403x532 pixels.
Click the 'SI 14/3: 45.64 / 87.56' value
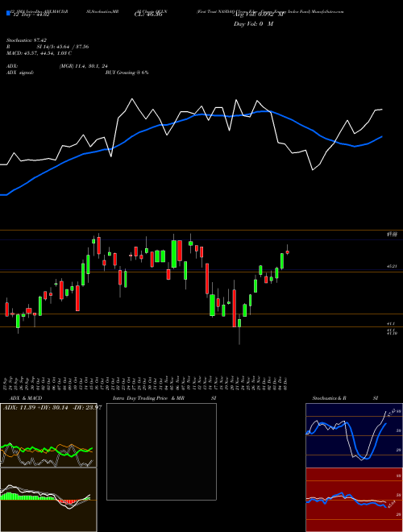63,47
